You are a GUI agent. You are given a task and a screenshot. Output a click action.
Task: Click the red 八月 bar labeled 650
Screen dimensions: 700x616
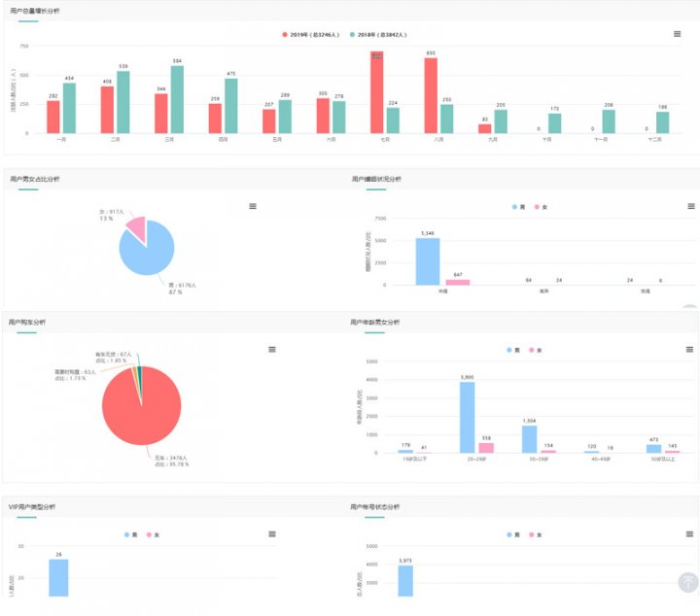point(431,95)
